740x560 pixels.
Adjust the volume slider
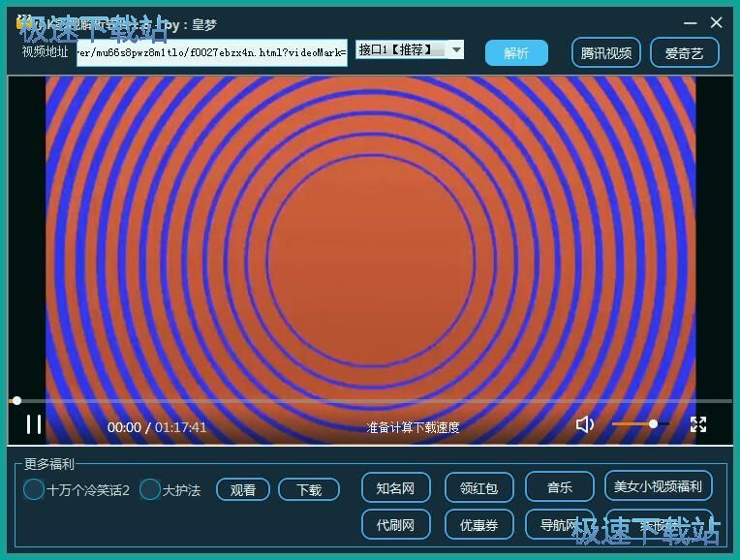click(639, 424)
